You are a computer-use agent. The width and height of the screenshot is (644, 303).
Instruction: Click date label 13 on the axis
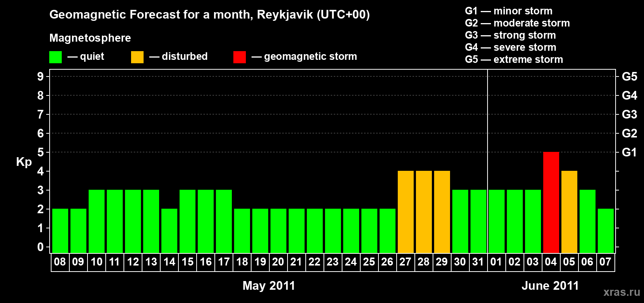click(151, 262)
